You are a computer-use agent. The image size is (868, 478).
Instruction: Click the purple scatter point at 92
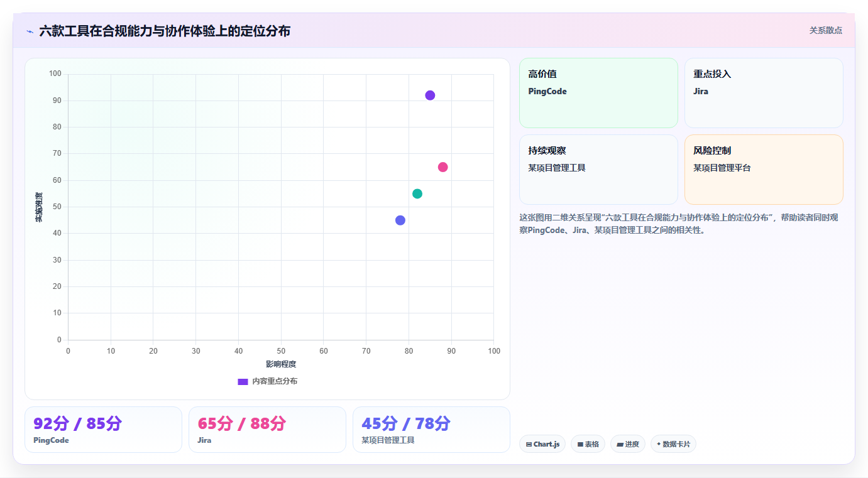(430, 95)
